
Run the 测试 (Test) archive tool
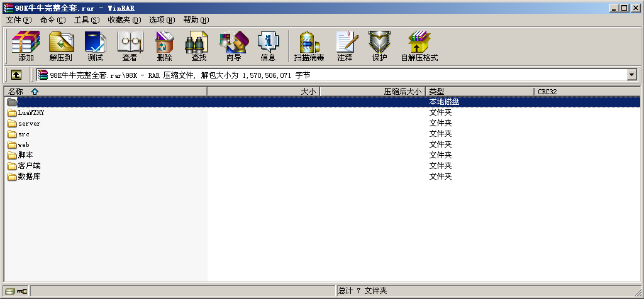(95, 46)
